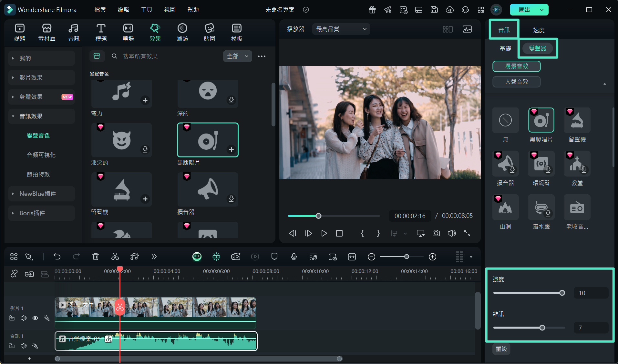Screen dimensions: 618x364
Task: Click the 場景音效 button
Action: click(x=517, y=66)
